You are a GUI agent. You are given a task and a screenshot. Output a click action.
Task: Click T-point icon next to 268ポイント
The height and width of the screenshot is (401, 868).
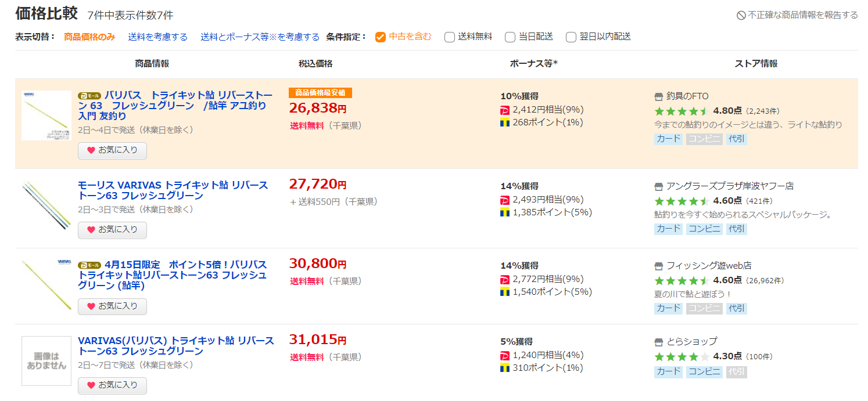coord(505,122)
